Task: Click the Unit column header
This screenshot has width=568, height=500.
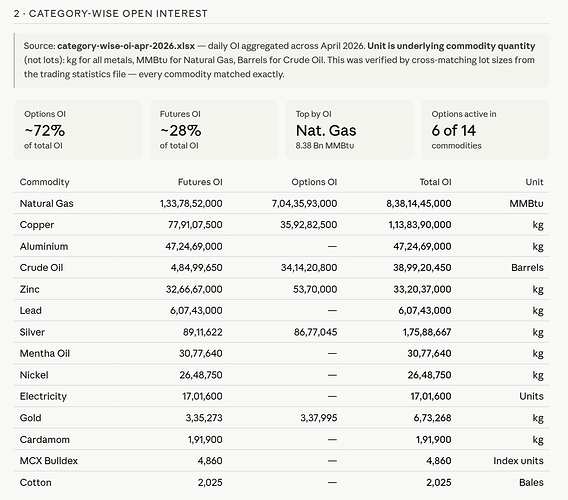Action: click(x=534, y=182)
